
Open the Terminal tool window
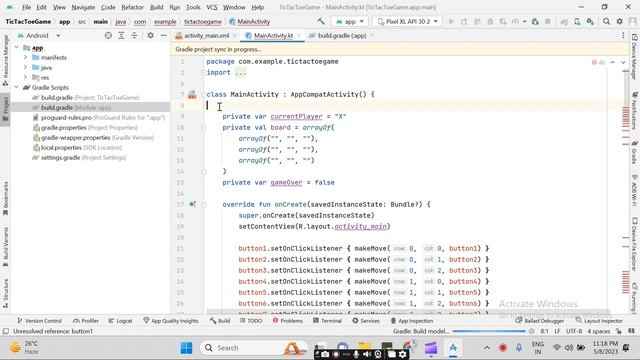coord(327,321)
